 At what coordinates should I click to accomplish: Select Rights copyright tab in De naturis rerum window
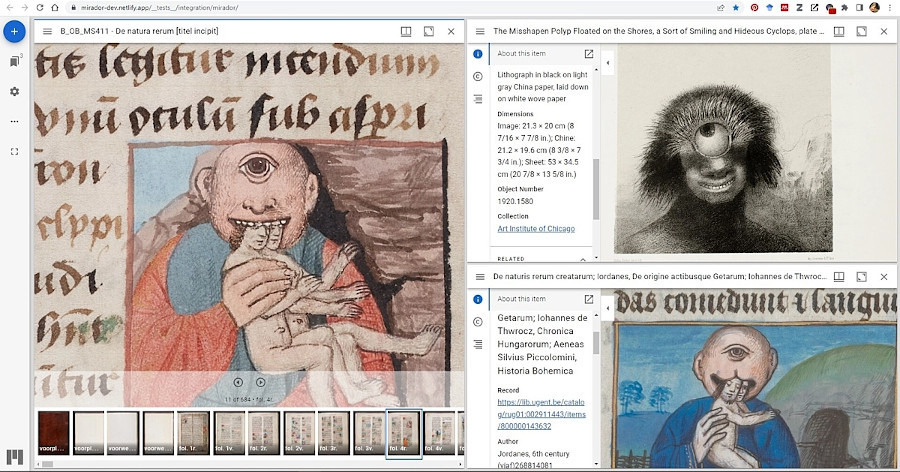click(478, 322)
